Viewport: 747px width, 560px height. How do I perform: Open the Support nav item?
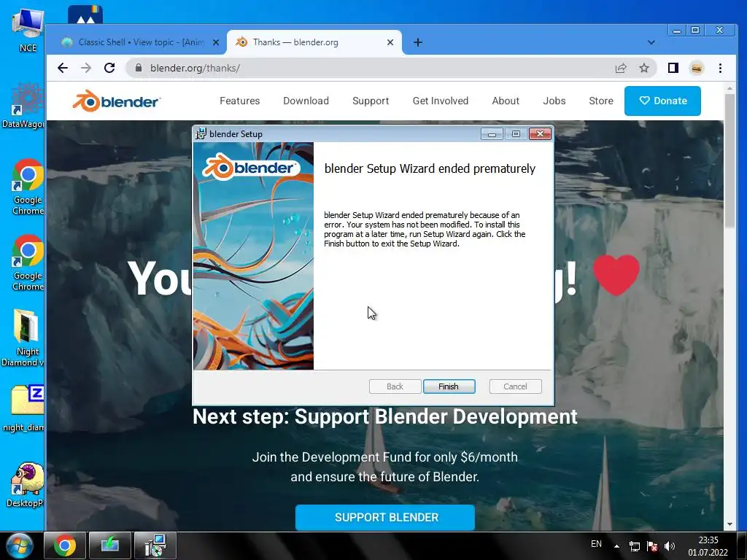pyautogui.click(x=371, y=101)
